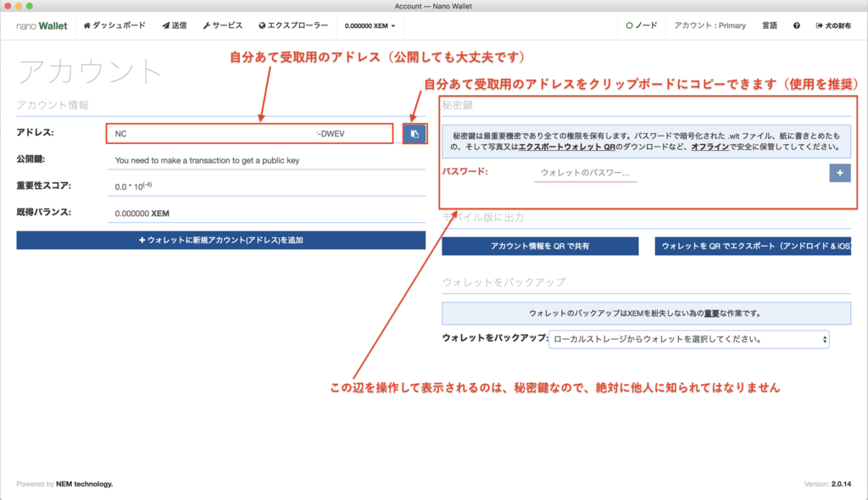Open the サービス menu
Image resolution: width=868 pixels, height=500 pixels.
(223, 25)
